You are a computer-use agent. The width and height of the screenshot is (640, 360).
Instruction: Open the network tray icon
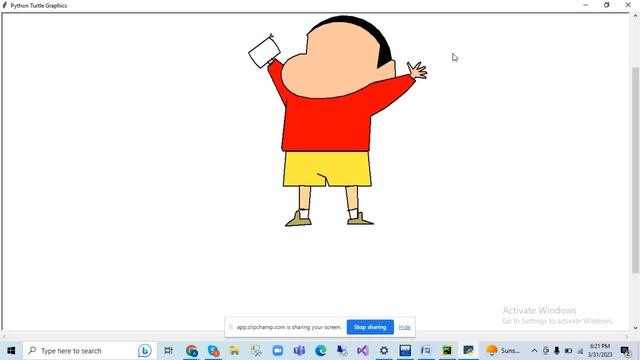(x=580, y=351)
